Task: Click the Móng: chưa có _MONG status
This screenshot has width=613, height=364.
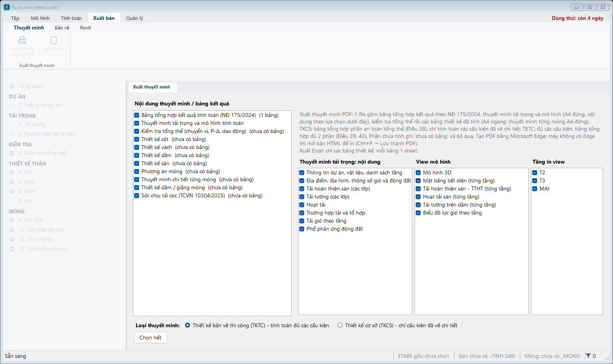Action: coord(552,356)
